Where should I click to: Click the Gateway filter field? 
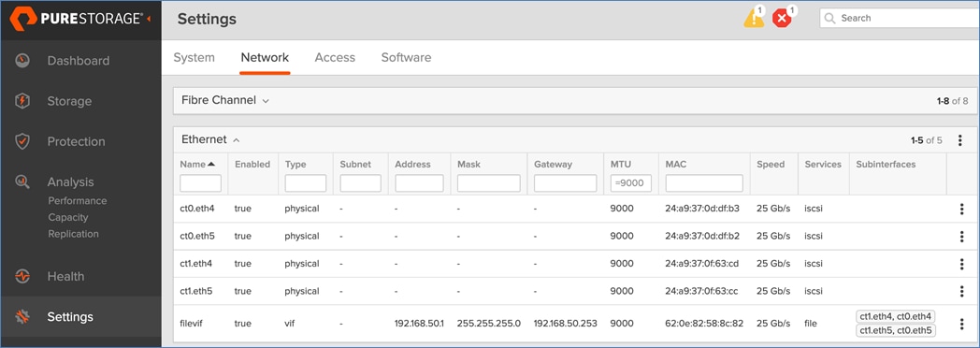tap(566, 183)
